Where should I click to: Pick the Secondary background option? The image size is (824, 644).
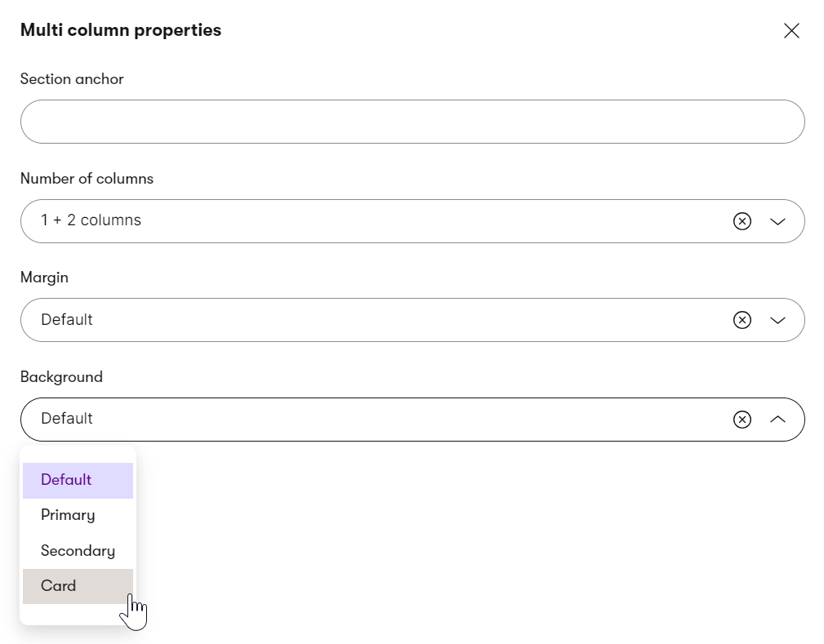78,550
